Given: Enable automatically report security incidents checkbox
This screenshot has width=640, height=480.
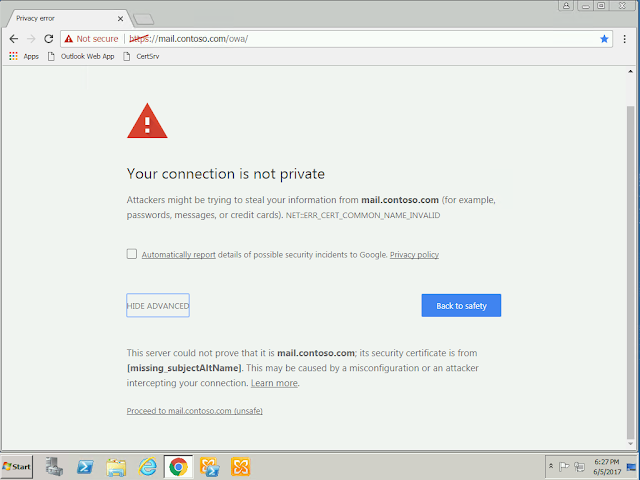Looking at the screenshot, I should pyautogui.click(x=131, y=254).
